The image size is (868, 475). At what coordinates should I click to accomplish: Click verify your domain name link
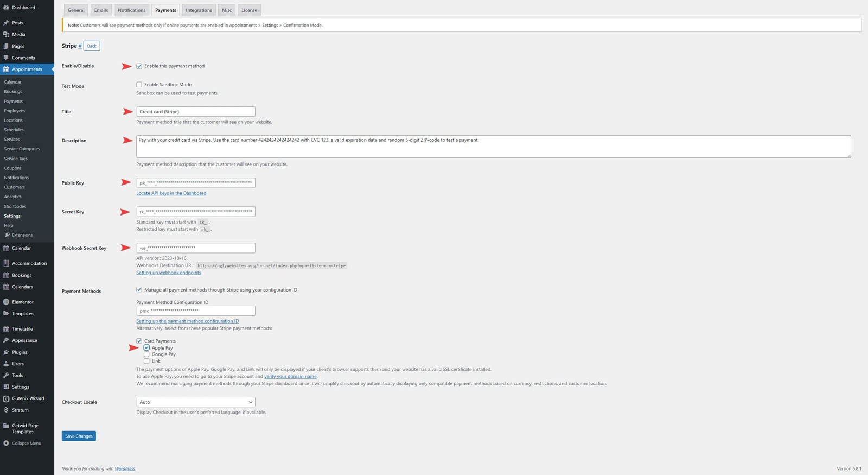[x=290, y=376]
